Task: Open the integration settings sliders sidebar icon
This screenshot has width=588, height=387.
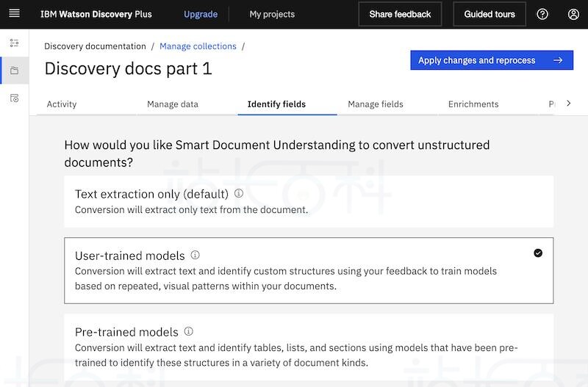Action: (x=14, y=43)
